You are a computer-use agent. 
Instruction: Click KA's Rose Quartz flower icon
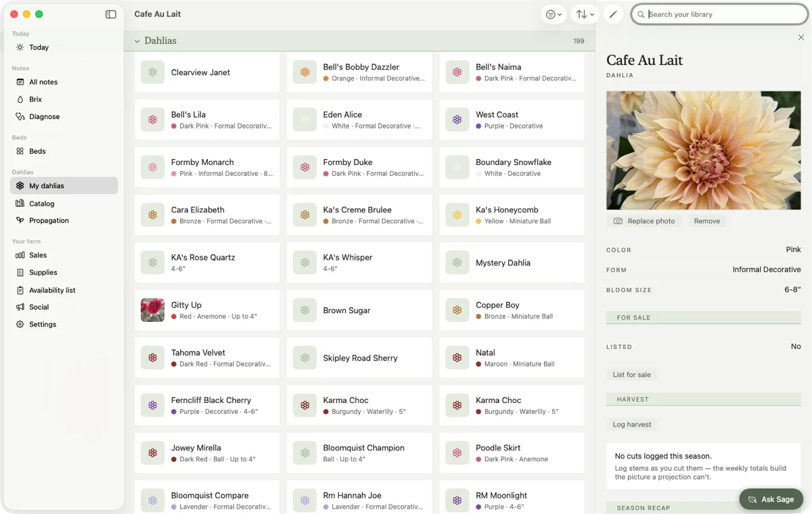(153, 262)
